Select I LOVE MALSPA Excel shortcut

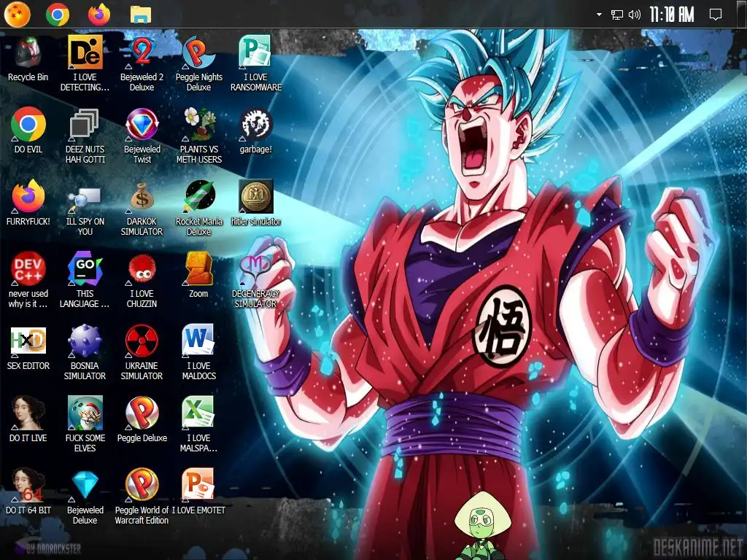198,424
